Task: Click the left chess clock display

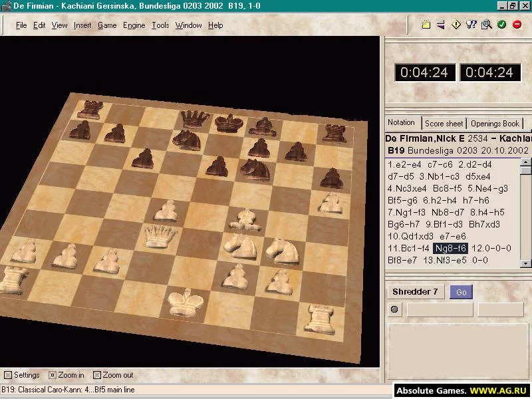Action: pyautogui.click(x=425, y=72)
